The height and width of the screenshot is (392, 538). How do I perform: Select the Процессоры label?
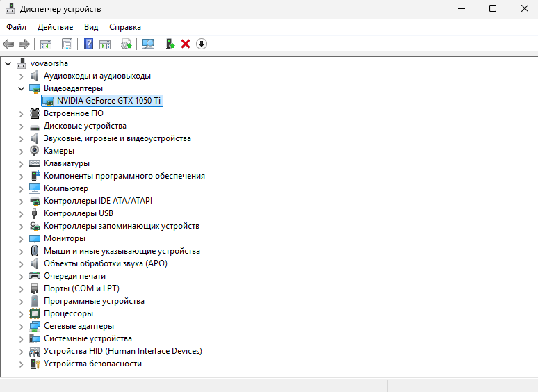tap(68, 313)
